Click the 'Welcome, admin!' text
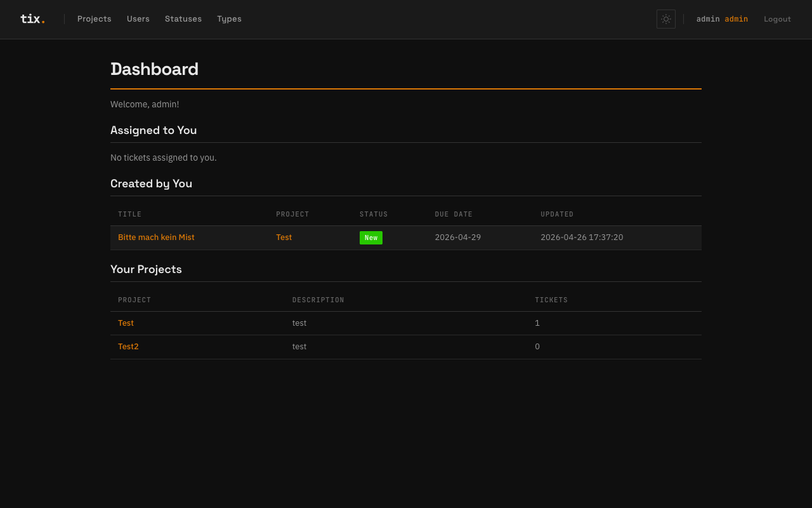Viewport: 812px width, 508px height. (x=145, y=104)
